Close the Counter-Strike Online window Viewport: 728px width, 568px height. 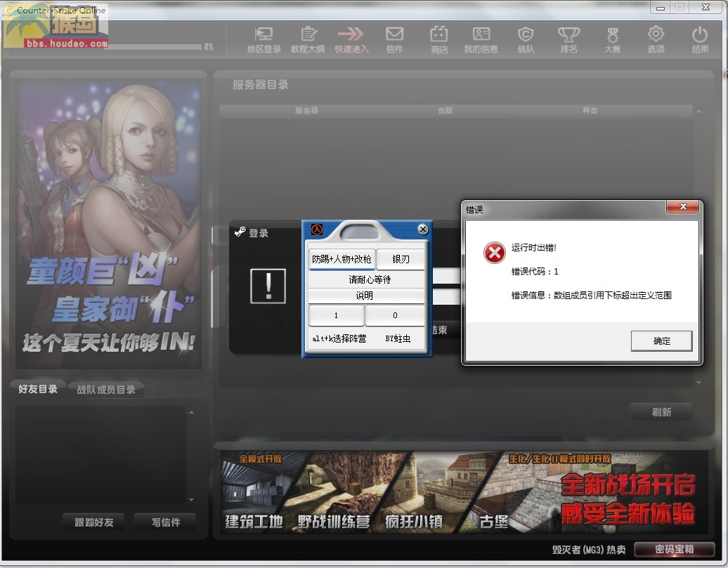[x=706, y=8]
